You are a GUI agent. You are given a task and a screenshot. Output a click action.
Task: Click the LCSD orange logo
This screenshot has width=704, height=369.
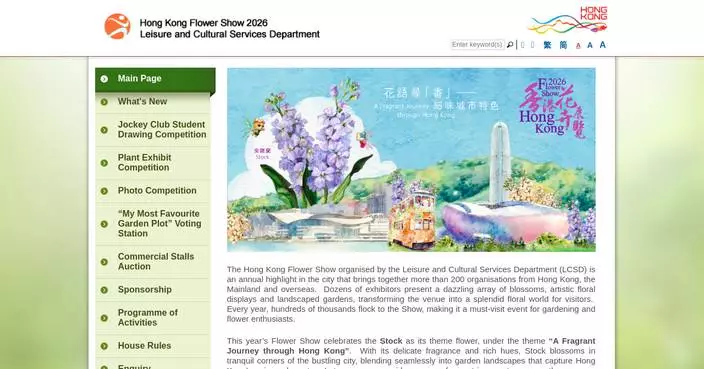pos(117,26)
